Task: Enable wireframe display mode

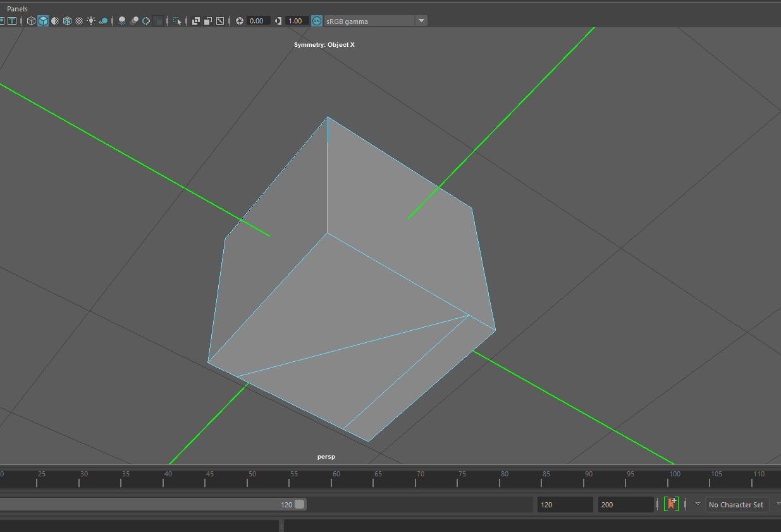Action: pyautogui.click(x=31, y=21)
